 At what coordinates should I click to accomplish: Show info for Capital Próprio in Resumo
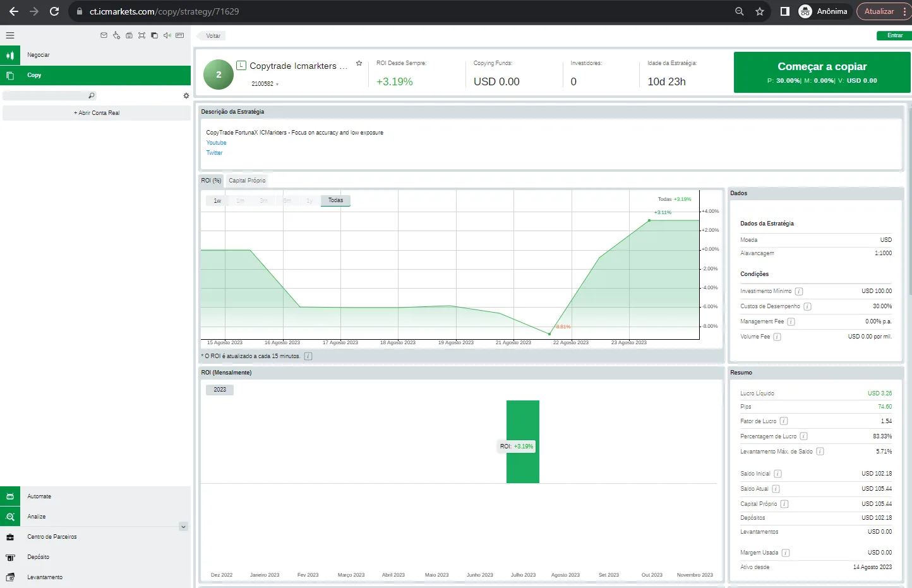[x=784, y=504]
